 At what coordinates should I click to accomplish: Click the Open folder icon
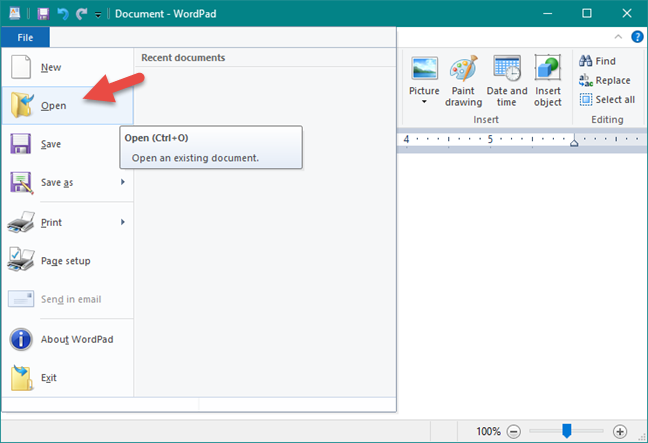[x=22, y=105]
